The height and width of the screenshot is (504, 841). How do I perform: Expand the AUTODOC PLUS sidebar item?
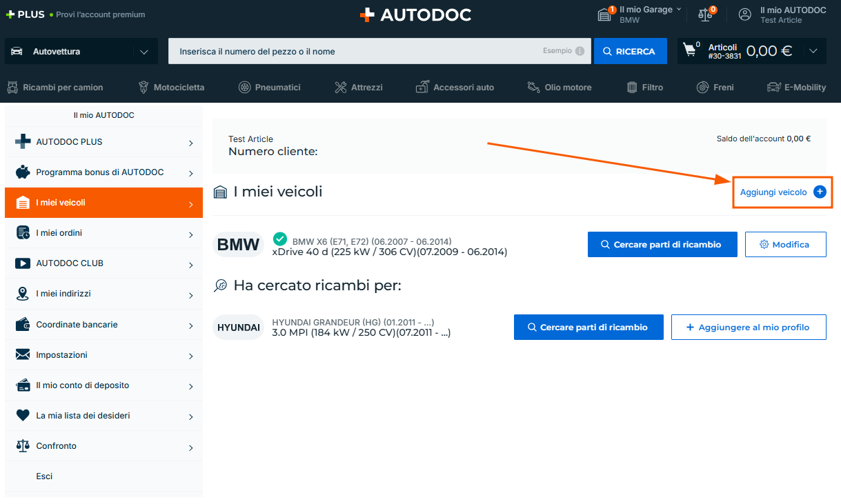[x=103, y=142]
